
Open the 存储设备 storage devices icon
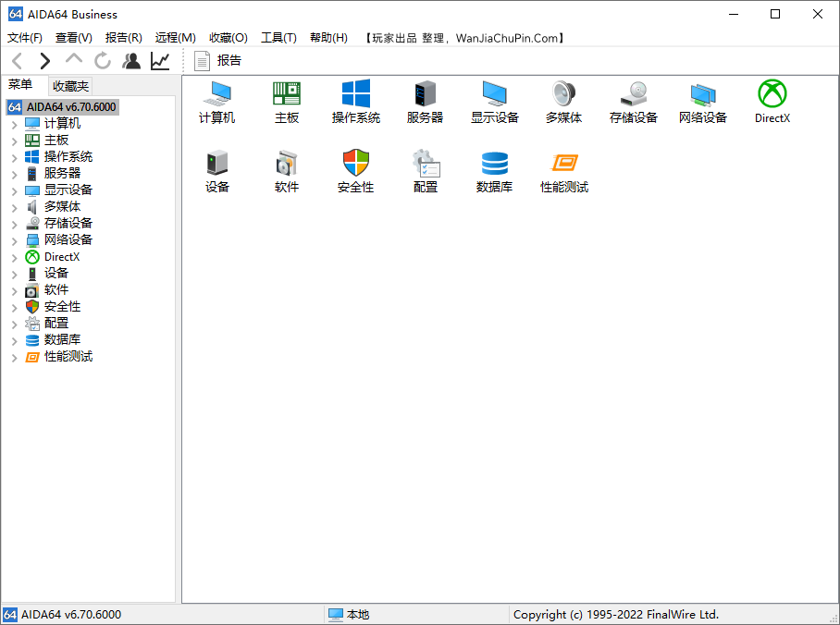[x=633, y=102]
